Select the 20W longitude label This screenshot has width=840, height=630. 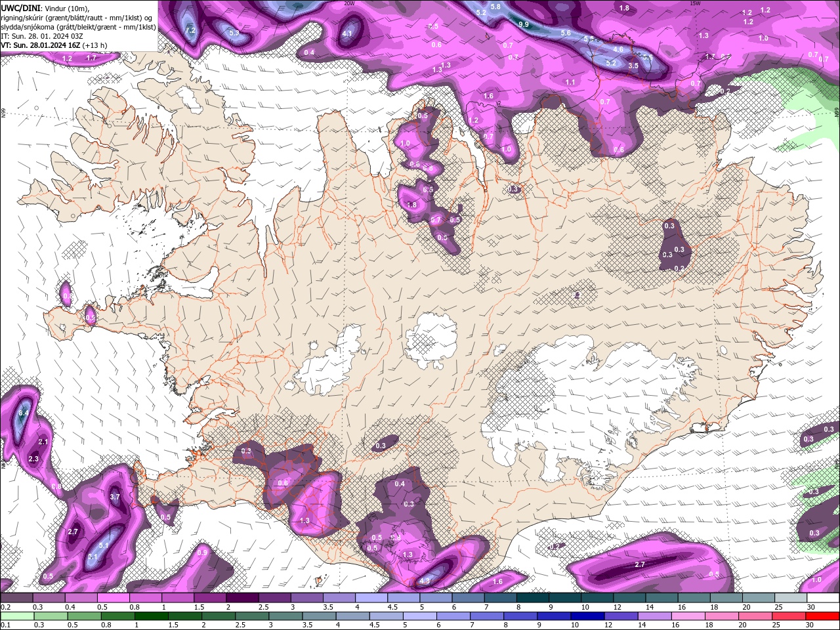point(349,3)
